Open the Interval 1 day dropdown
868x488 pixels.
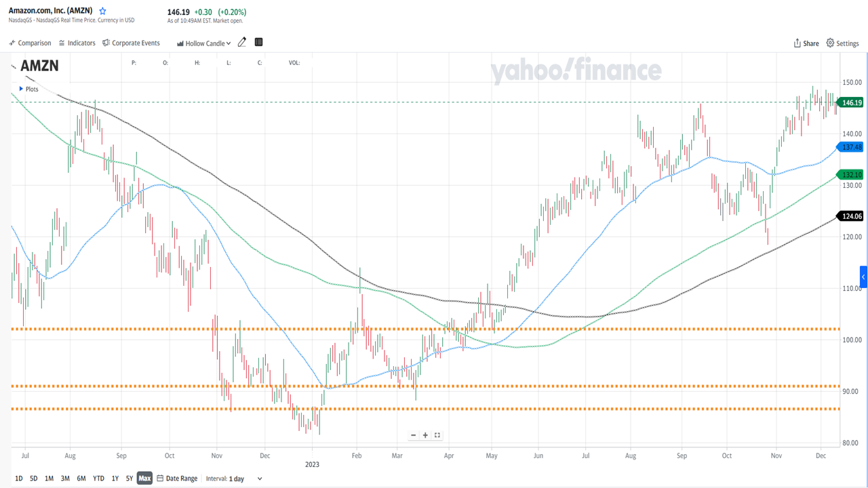pos(234,479)
